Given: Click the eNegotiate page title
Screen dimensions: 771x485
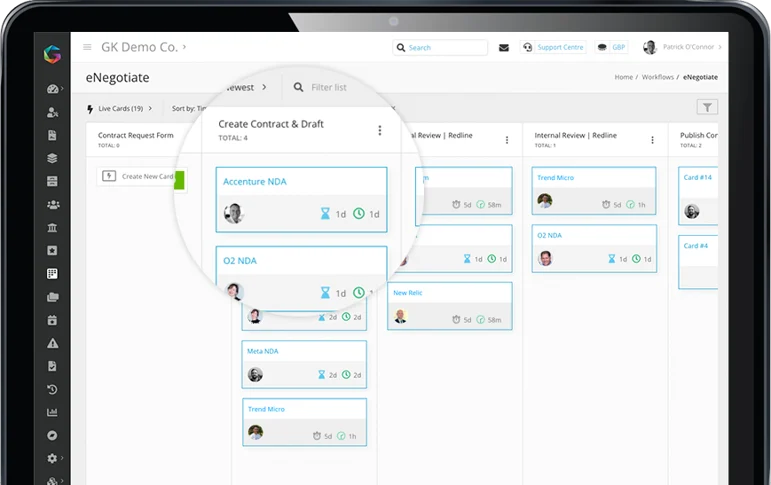Looking at the screenshot, I should (118, 78).
